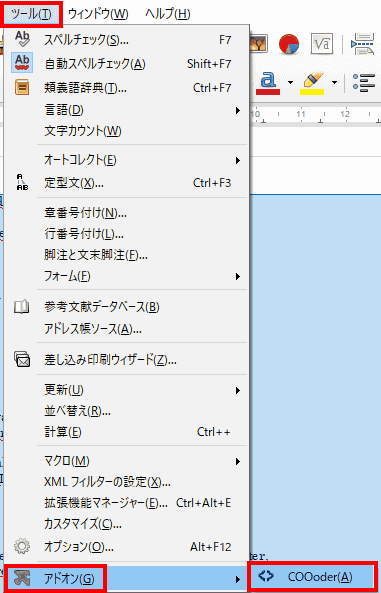The width and height of the screenshot is (381, 593).
Task: Select スペルチェック(S)... menu entry
Action: pos(126,40)
